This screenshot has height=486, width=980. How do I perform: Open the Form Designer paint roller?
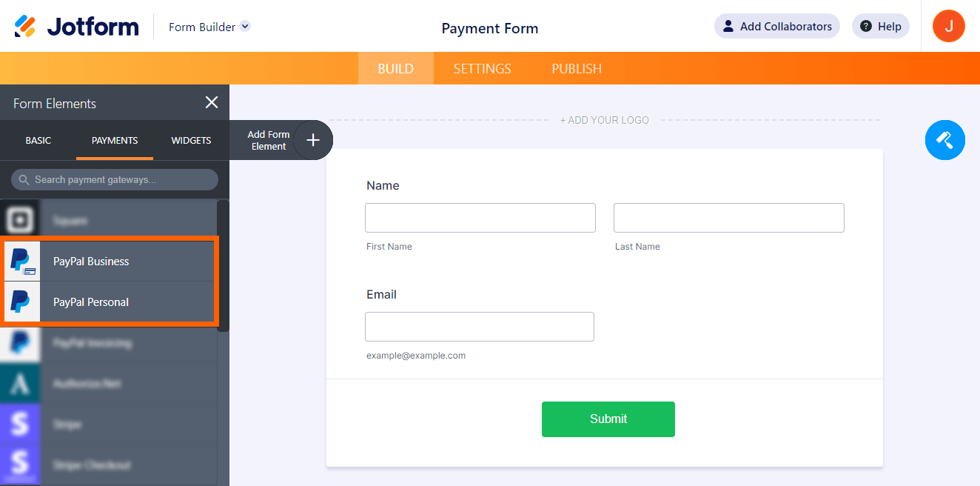tap(944, 140)
